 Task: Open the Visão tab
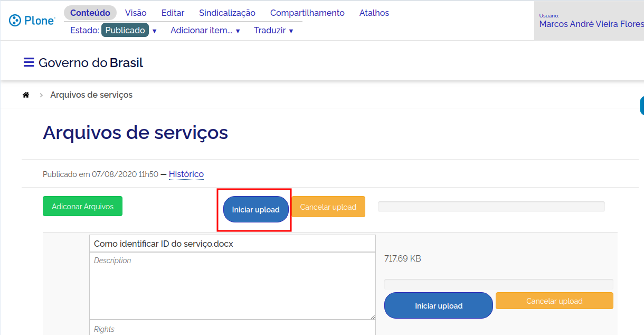pos(136,13)
